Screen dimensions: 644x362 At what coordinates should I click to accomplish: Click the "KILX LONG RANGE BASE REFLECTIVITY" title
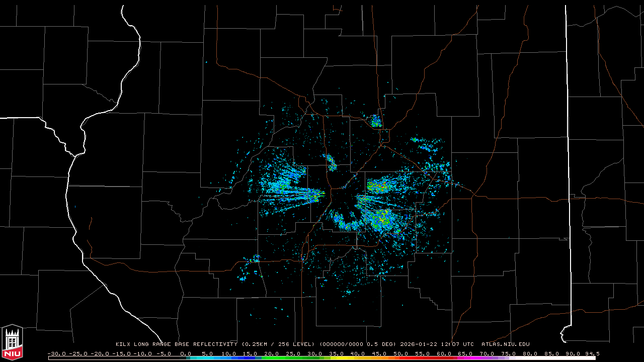177,344
